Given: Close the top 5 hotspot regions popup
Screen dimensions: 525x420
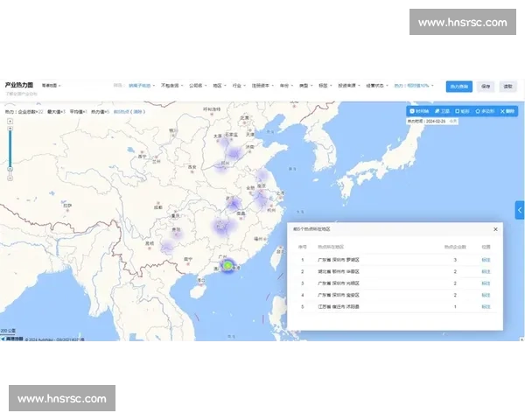Looking at the screenshot, I should (x=495, y=229).
